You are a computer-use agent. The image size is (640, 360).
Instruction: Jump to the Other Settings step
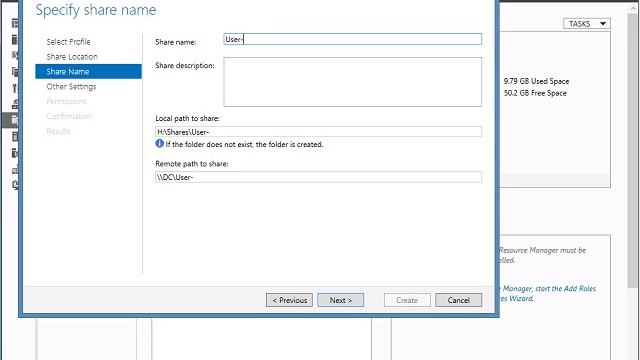coord(71,87)
